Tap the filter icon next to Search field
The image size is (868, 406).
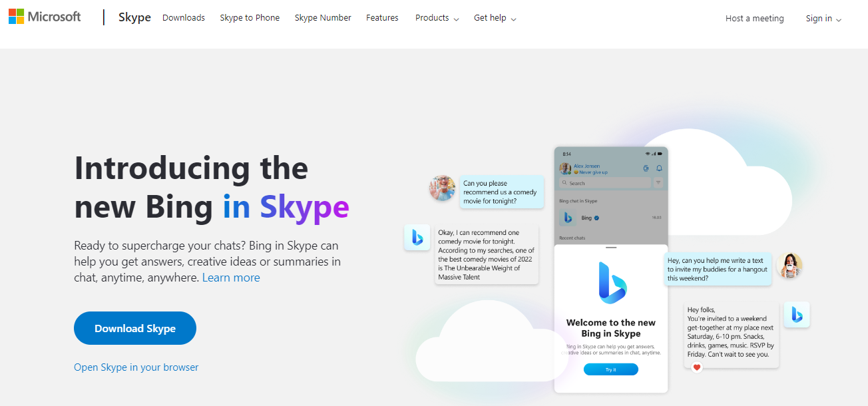pyautogui.click(x=658, y=182)
